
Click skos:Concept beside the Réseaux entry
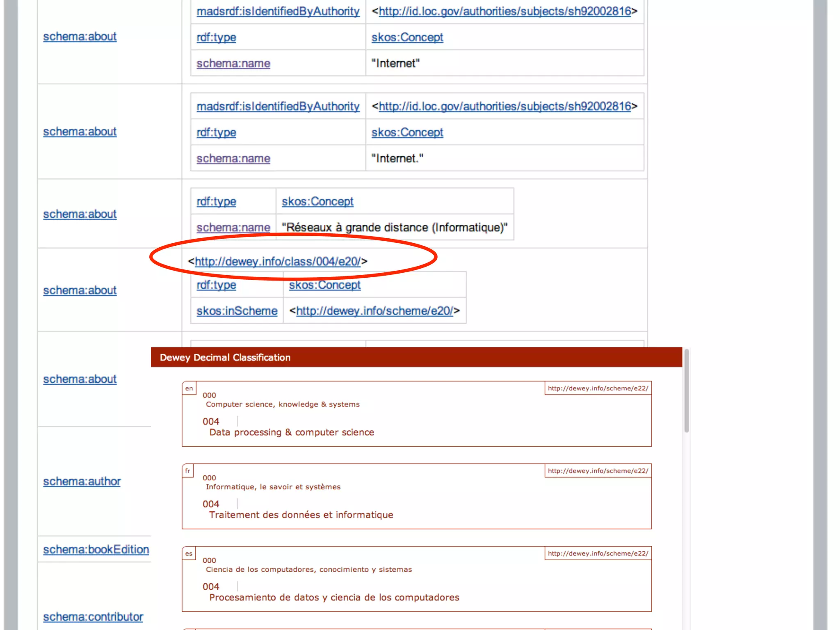(x=317, y=201)
